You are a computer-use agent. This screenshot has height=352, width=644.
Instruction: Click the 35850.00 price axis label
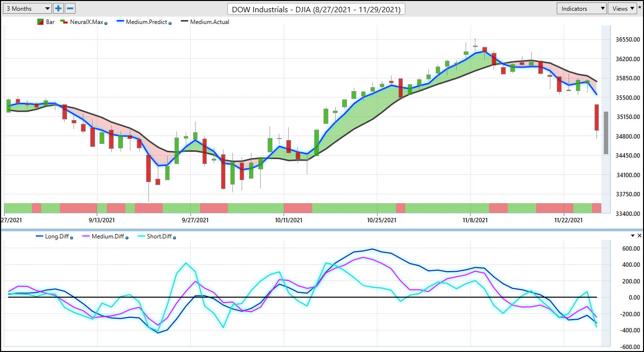tap(628, 78)
